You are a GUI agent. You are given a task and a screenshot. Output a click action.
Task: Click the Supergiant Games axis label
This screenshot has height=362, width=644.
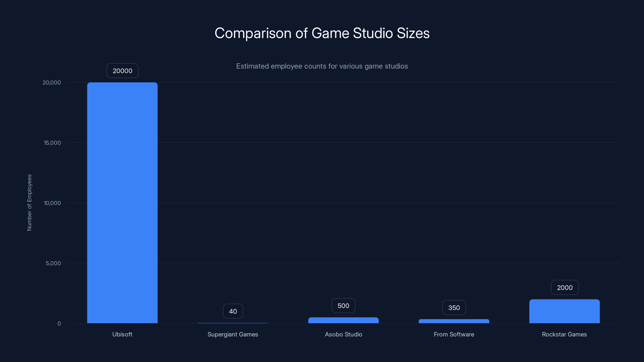[233, 334]
